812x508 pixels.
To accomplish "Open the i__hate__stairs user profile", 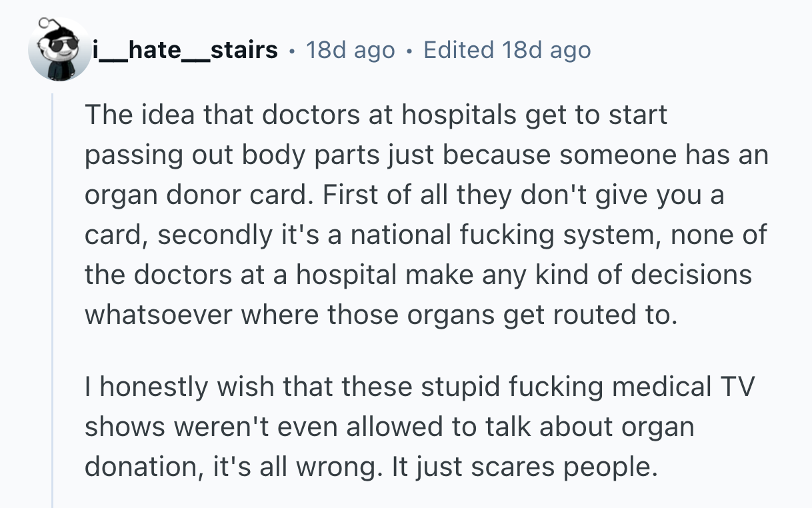I will click(185, 50).
